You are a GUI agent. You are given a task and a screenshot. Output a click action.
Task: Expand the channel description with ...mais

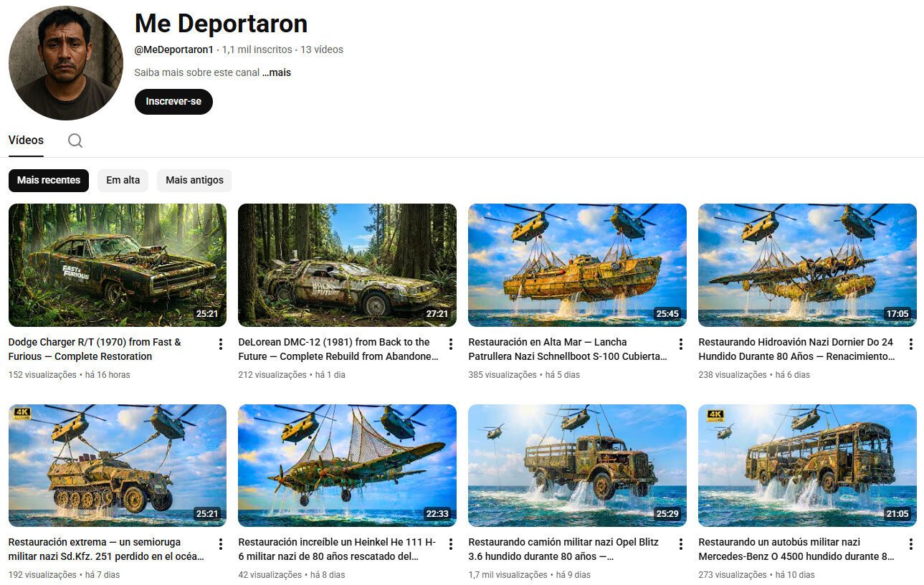[276, 72]
